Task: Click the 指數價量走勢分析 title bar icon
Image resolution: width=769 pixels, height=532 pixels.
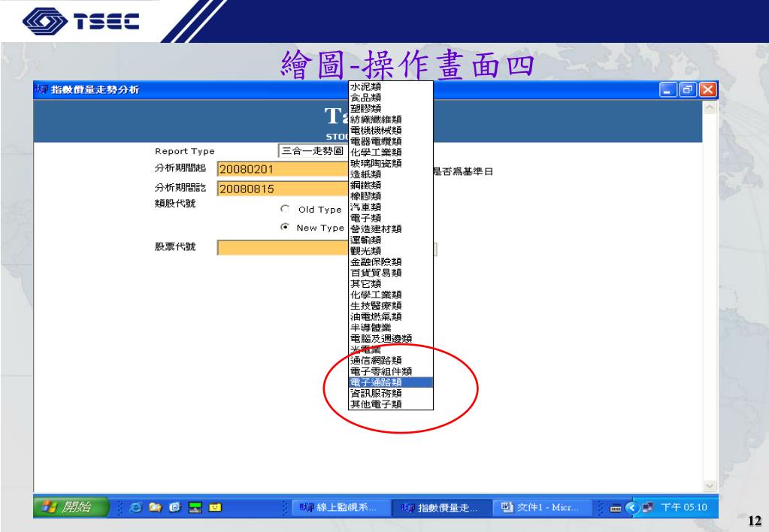Action: (x=41, y=89)
